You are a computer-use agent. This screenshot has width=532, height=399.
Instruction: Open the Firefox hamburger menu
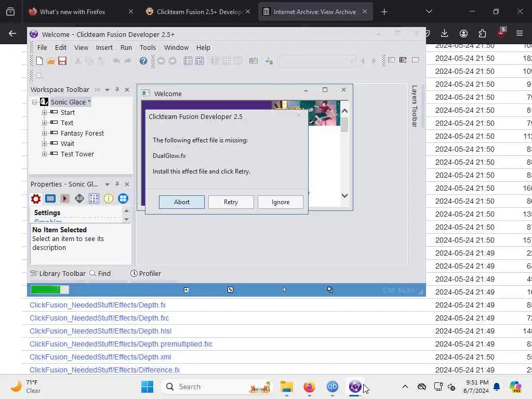520,33
